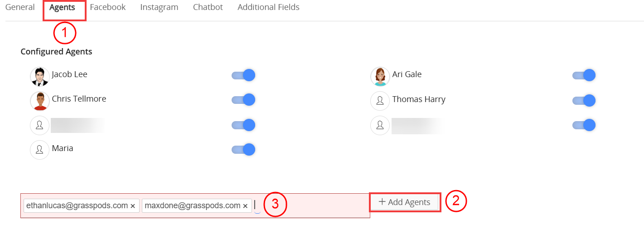Image resolution: width=644 pixels, height=230 pixels.
Task: Click Ari Gale's avatar picture
Action: click(x=380, y=77)
